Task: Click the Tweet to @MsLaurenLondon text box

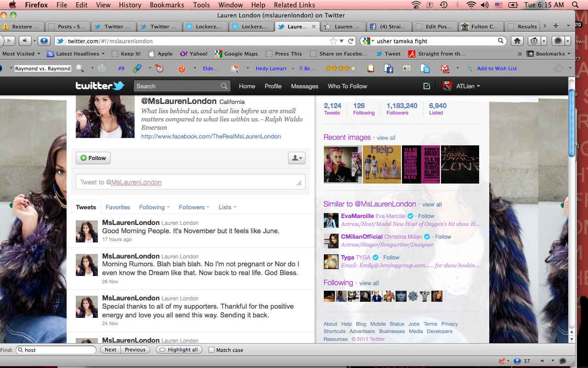Action: pos(186,182)
